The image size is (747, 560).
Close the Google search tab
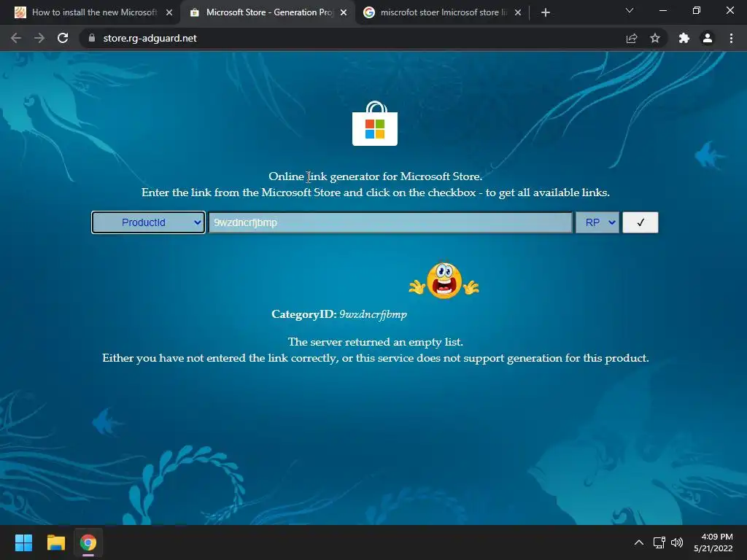pyautogui.click(x=519, y=12)
